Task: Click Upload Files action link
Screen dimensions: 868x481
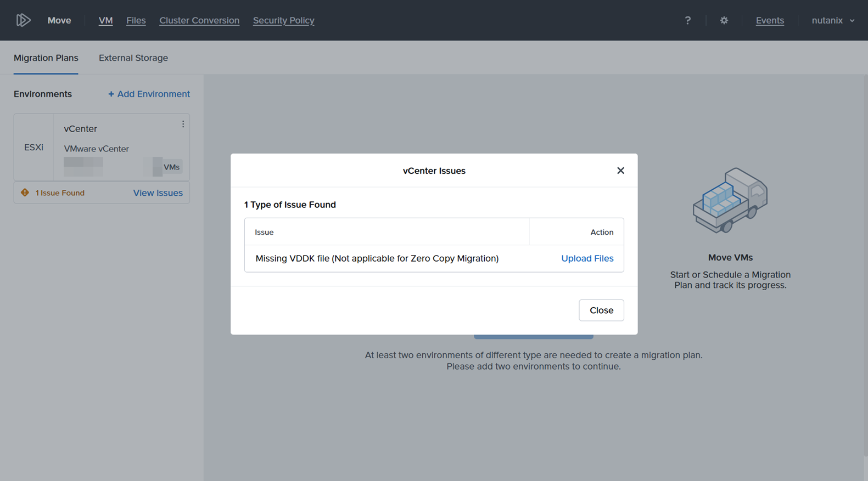Action: pyautogui.click(x=587, y=258)
